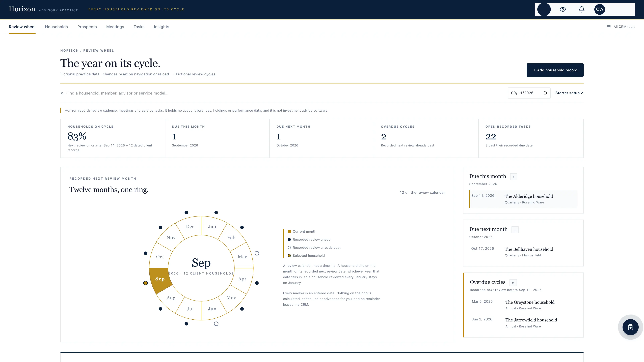Open the OW user avatar menu
The image size is (644, 362).
coord(600,10)
